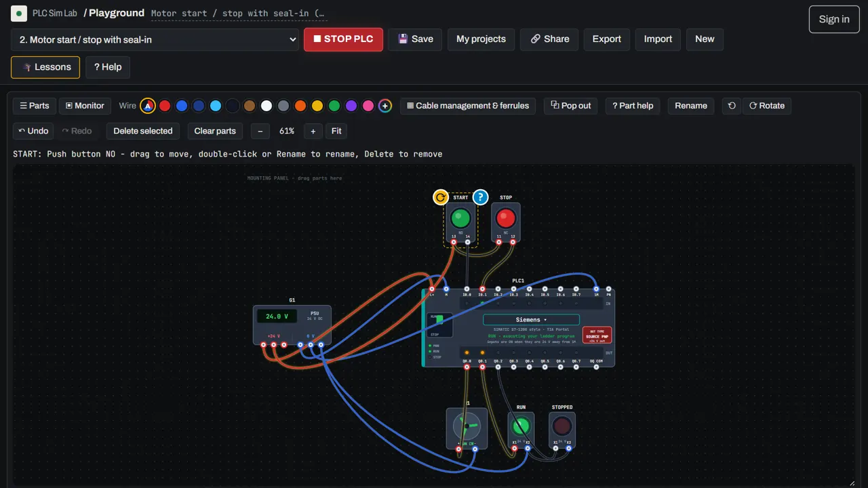Screen dimensions: 868x488
Task: Zoom out with the minus button
Action: click(260, 131)
